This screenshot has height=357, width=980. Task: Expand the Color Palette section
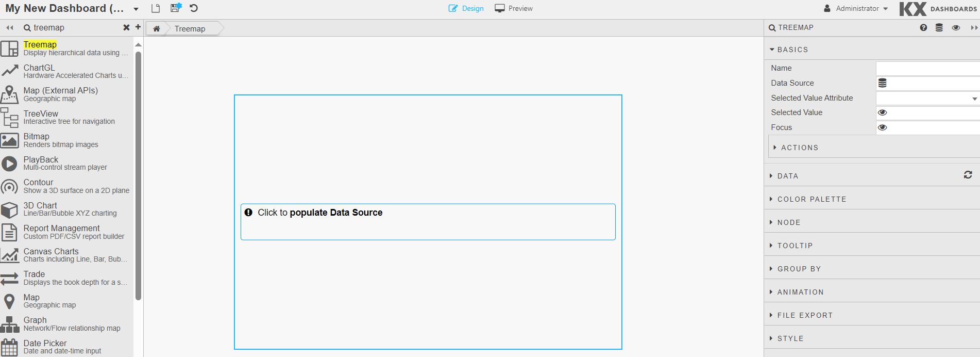click(812, 199)
